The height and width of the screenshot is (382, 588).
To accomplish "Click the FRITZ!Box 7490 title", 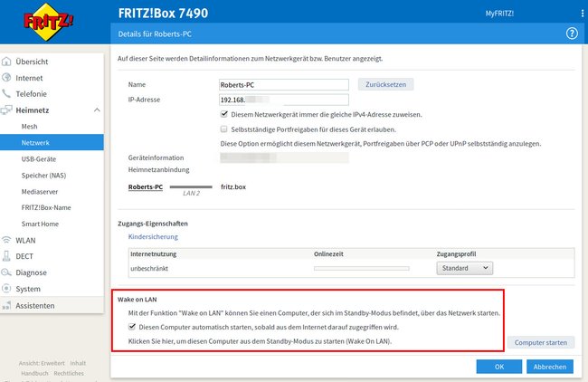I will pyautogui.click(x=163, y=14).
